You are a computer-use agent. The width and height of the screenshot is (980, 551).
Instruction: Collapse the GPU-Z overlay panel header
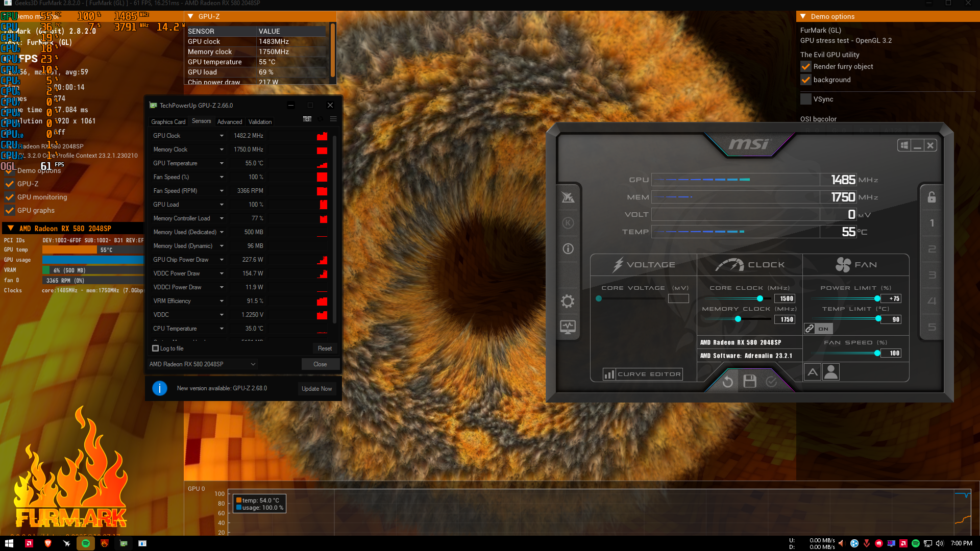(x=191, y=16)
